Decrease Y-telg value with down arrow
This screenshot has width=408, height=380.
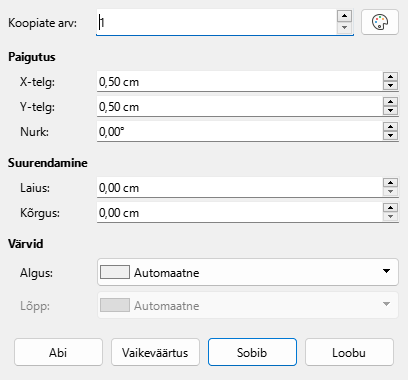[390, 111]
